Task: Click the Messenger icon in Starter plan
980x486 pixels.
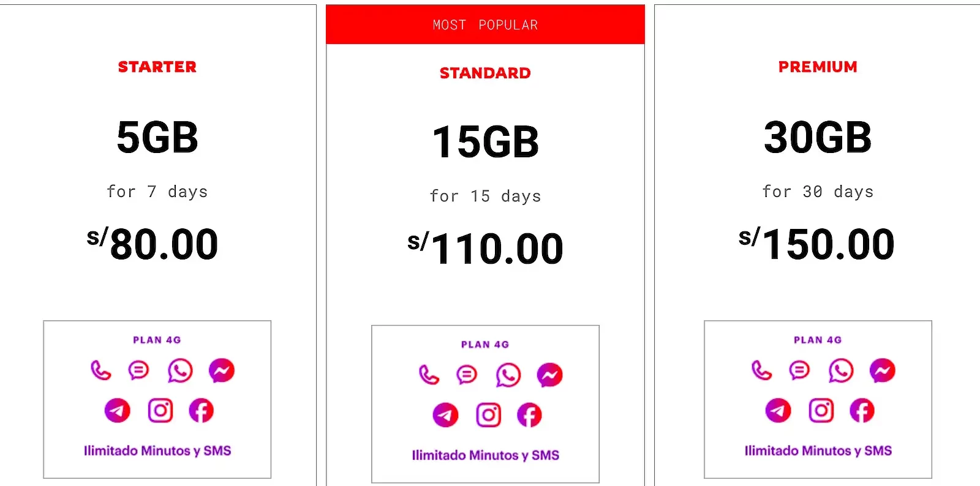Action: tap(222, 370)
